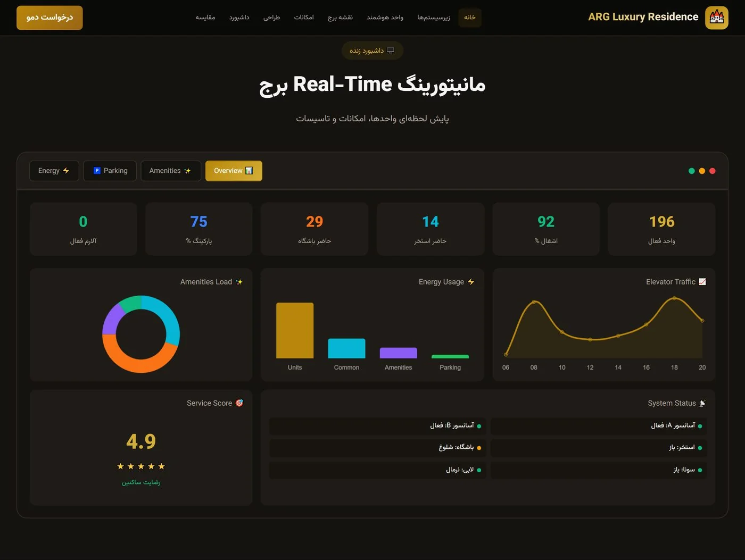Click the lightning icon beside Energy Usage
Viewport: 745px width, 560px height.
click(x=471, y=282)
